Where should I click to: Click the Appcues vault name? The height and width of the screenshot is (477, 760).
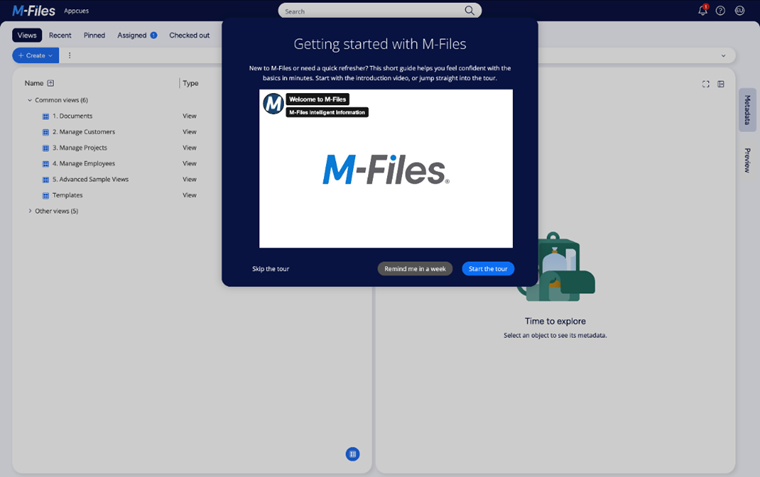(x=76, y=11)
